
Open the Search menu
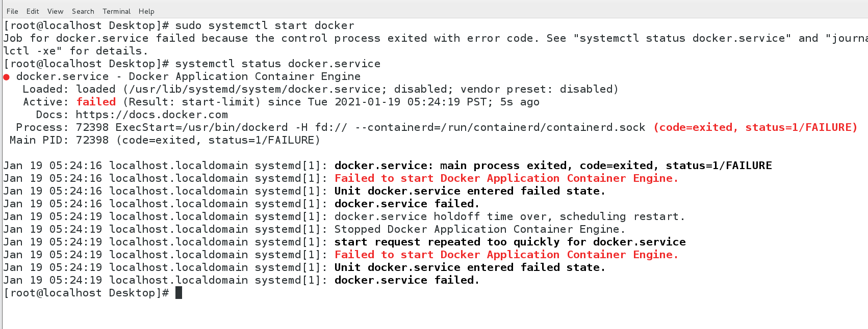(x=83, y=11)
